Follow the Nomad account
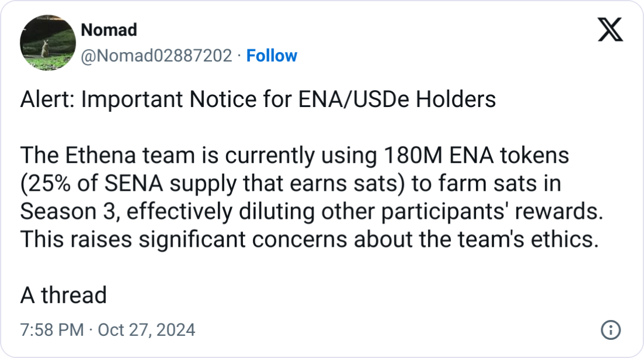Screen dimensions: 644x358 click(272, 56)
